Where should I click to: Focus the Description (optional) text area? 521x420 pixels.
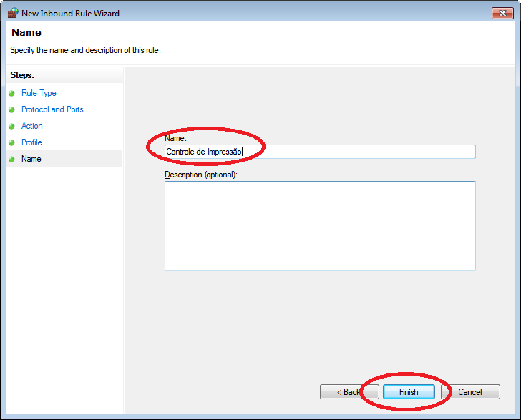coord(320,226)
